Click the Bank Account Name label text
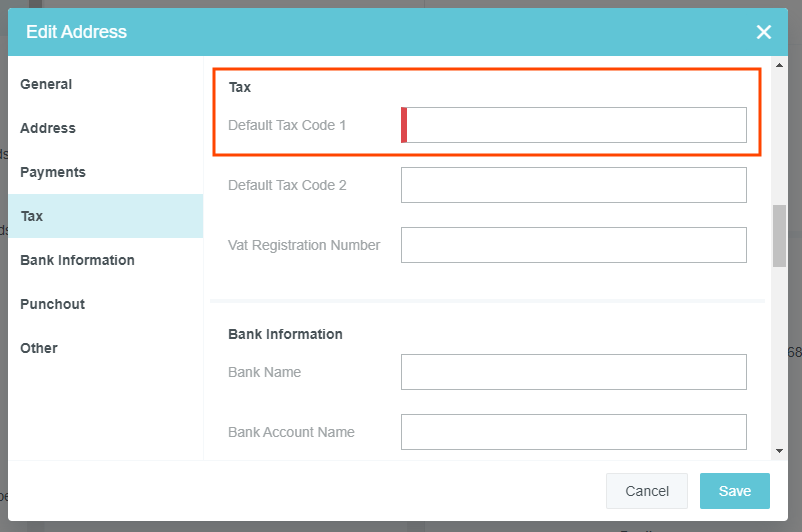 [291, 432]
